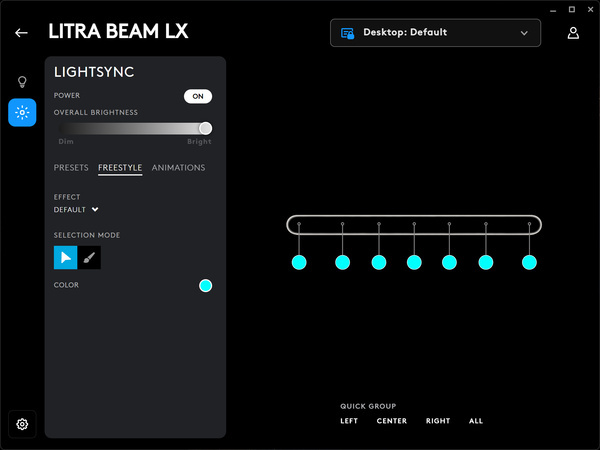The width and height of the screenshot is (600, 450).
Task: Click the desktop profile lock icon
Action: [x=347, y=33]
